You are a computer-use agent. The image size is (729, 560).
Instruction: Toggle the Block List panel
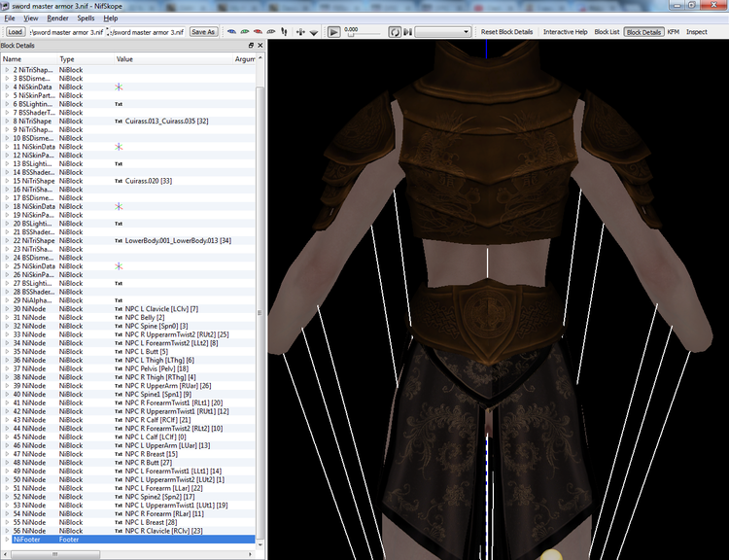(x=607, y=32)
